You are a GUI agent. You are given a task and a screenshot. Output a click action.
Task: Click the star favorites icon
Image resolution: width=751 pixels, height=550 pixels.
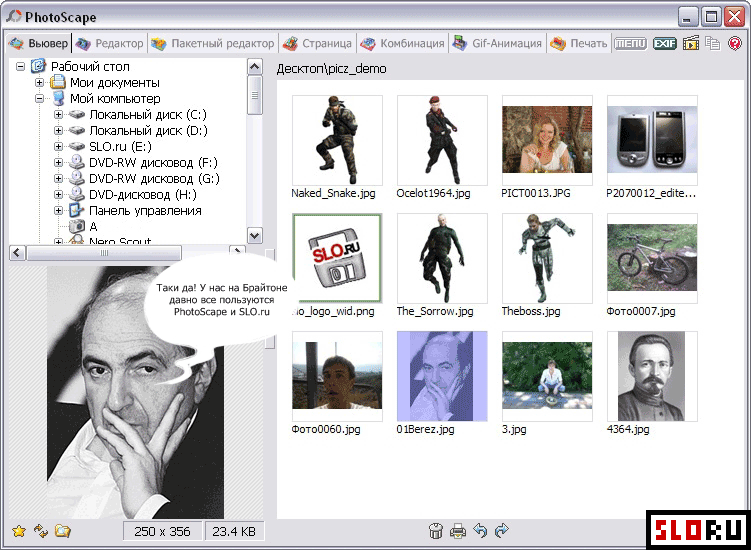point(19,531)
